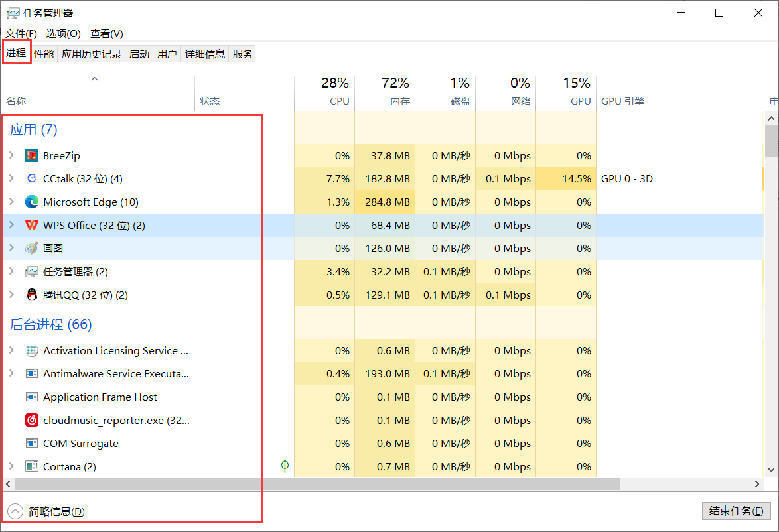
Task: Collapse to 简略信息 with the arrow button
Action: pyautogui.click(x=15, y=511)
